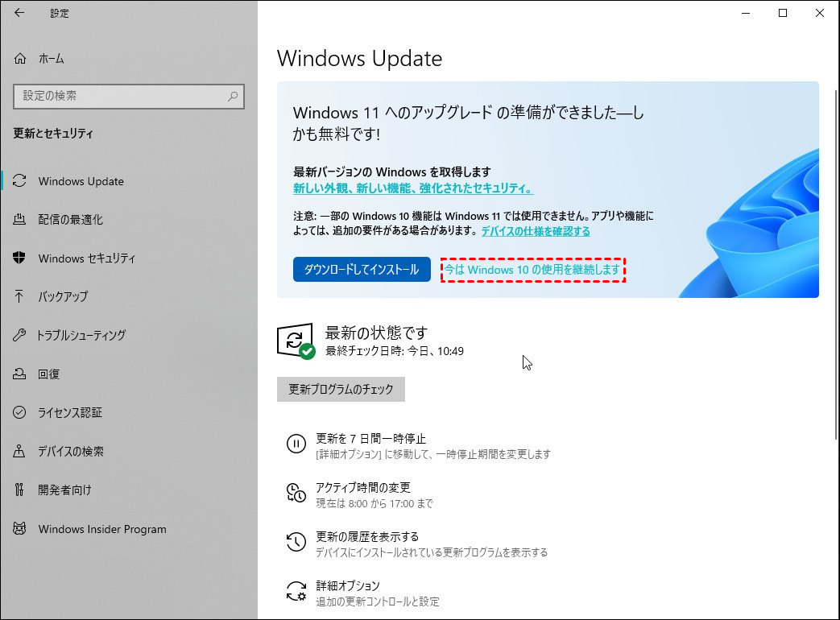Click the Windows Insider Program cat icon
Viewport: 840px width, 620px height.
click(x=19, y=529)
